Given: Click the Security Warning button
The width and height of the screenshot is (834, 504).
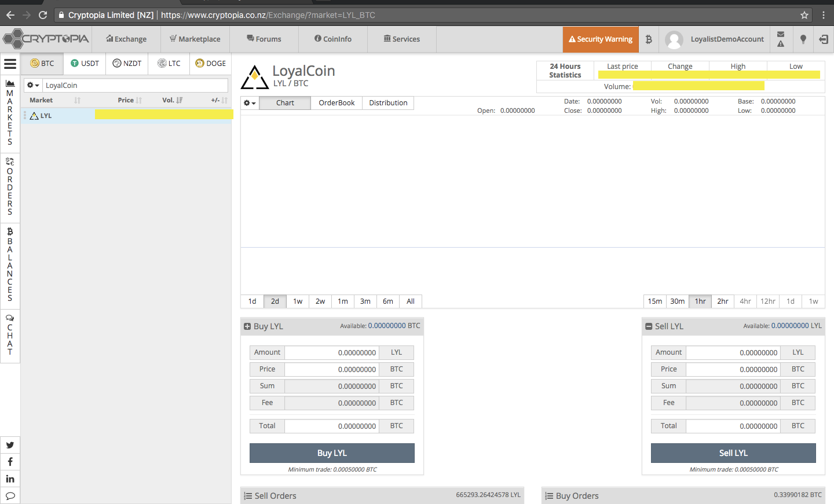Looking at the screenshot, I should [x=601, y=39].
